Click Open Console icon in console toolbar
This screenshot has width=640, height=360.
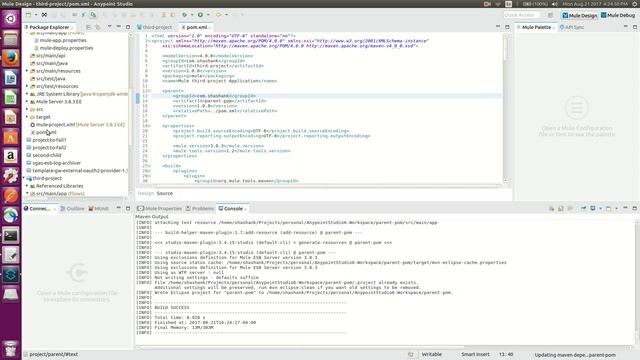coord(609,208)
